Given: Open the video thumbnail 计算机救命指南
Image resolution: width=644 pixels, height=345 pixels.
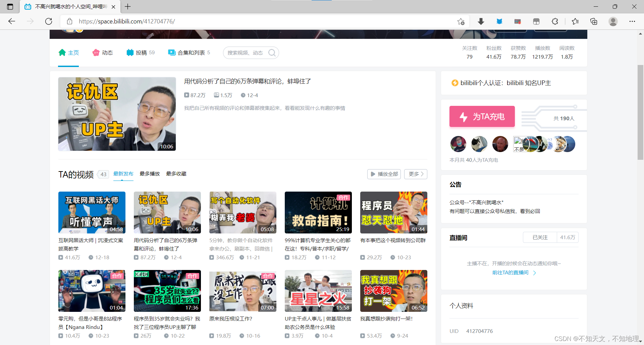Looking at the screenshot, I should pyautogui.click(x=318, y=212).
